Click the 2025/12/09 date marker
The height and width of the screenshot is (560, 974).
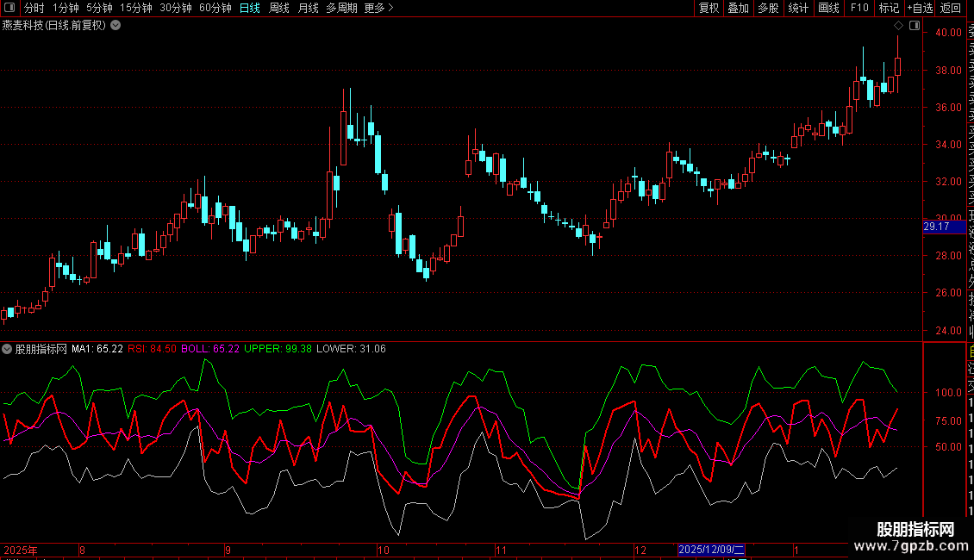click(x=711, y=550)
